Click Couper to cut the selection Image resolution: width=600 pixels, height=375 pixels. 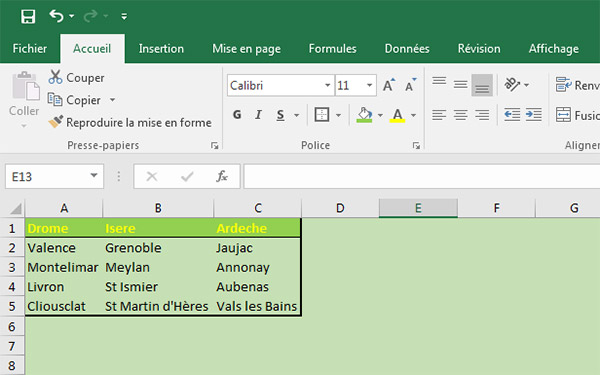tap(76, 78)
